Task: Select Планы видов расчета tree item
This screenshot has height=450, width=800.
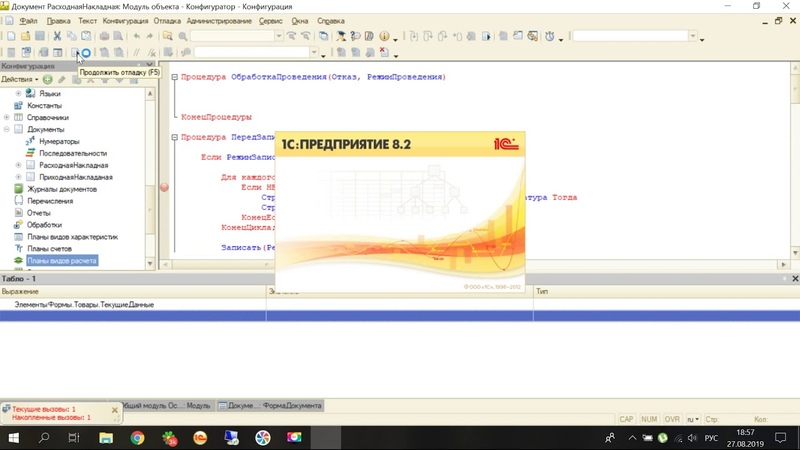Action: tap(62, 261)
